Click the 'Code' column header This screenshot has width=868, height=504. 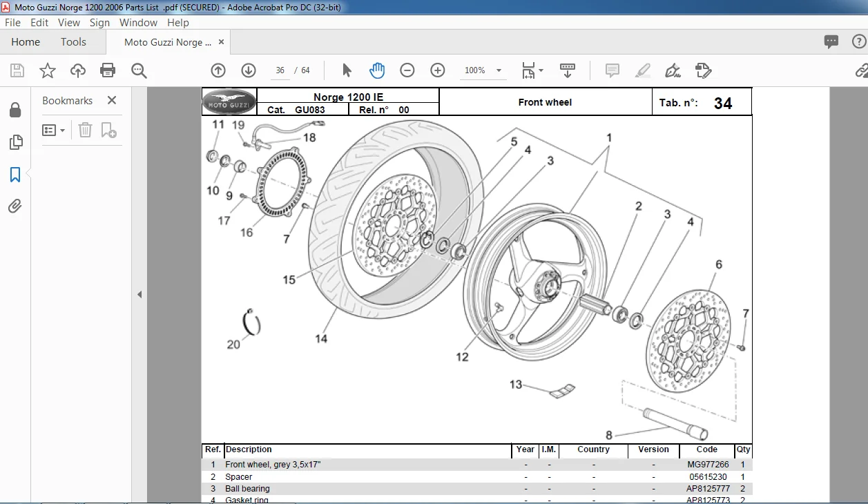(x=707, y=449)
